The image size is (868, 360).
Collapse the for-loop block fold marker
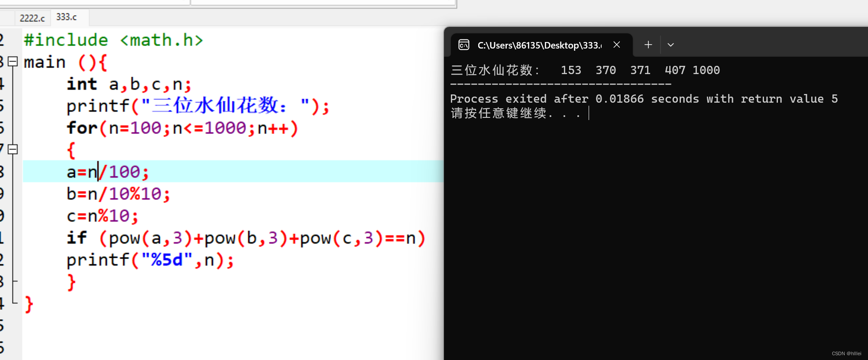point(13,149)
